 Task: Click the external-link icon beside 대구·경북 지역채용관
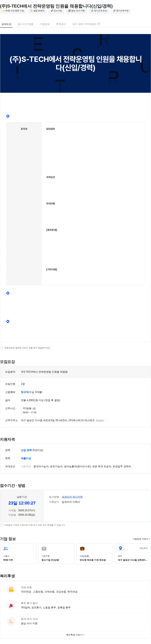click(99, 24)
